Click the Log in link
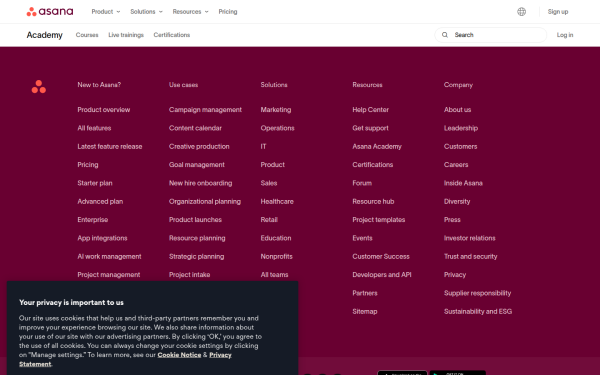Viewport: 600px width, 375px height. coord(565,35)
